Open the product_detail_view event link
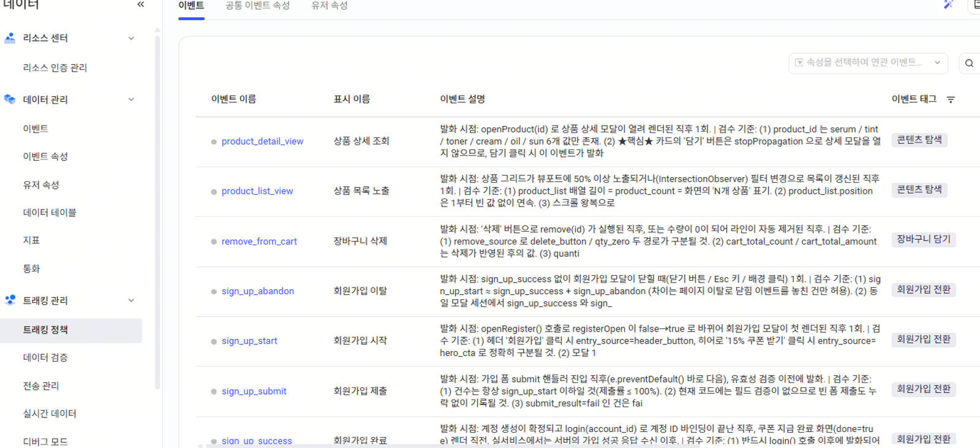Viewport: 980px width, 448px height. point(262,142)
